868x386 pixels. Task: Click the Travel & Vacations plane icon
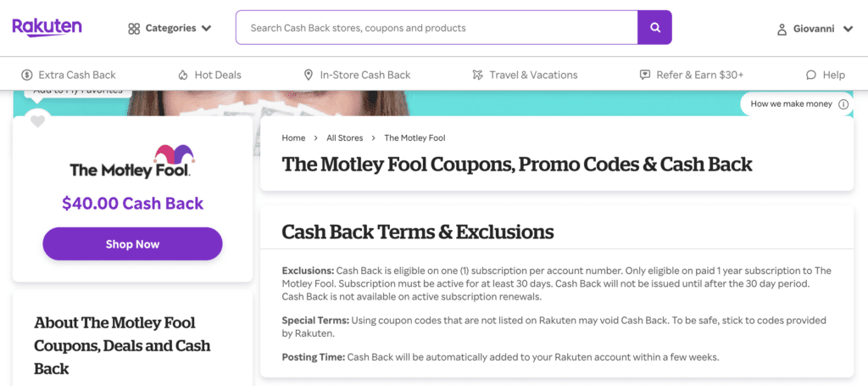pyautogui.click(x=478, y=75)
